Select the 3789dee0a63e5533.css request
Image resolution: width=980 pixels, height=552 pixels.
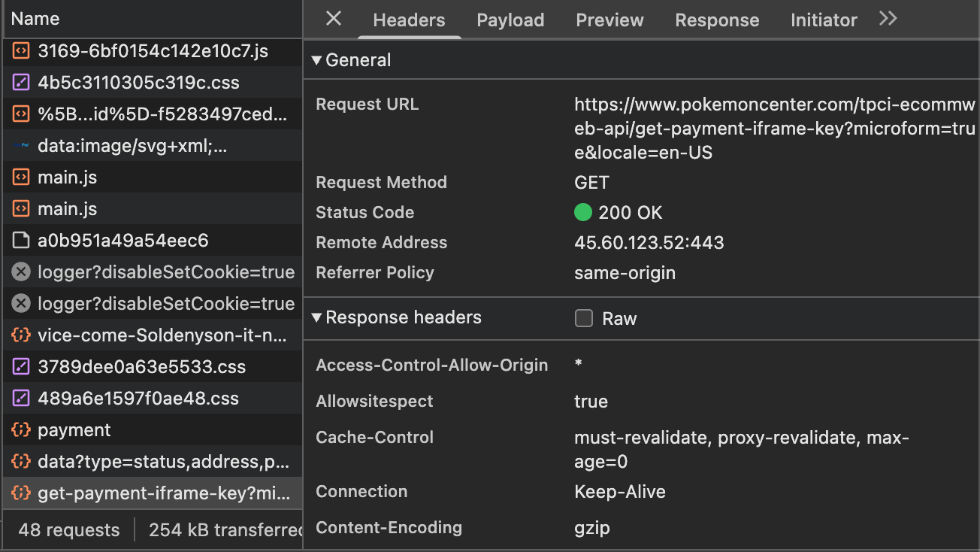[153, 367]
